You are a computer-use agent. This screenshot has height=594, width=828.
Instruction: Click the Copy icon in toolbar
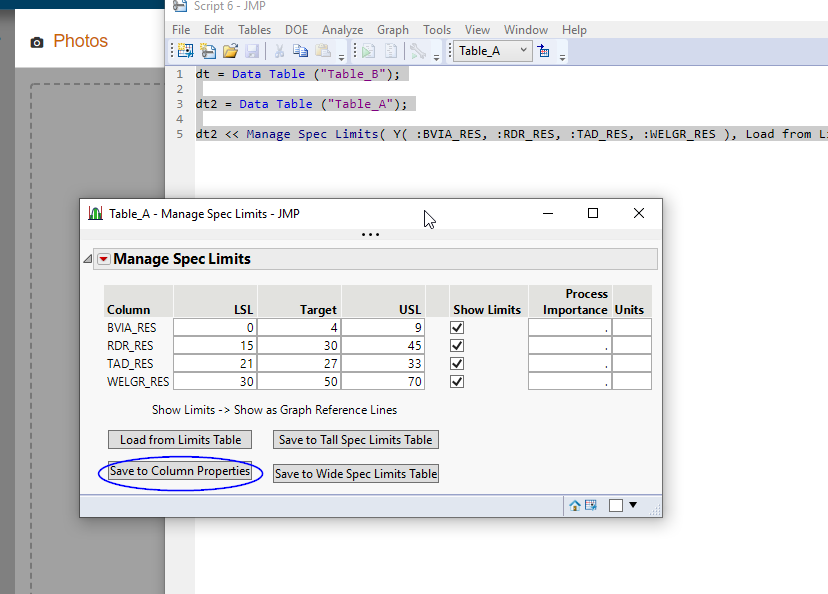point(300,51)
